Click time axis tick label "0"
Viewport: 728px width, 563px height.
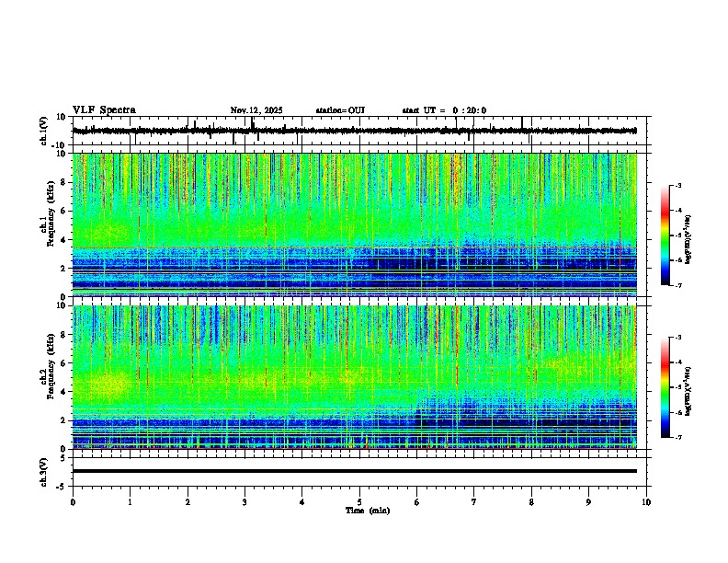73,502
